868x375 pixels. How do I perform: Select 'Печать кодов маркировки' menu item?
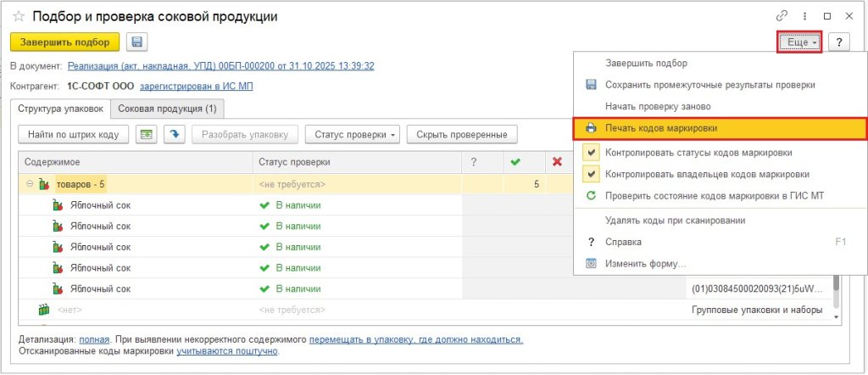coord(661,129)
